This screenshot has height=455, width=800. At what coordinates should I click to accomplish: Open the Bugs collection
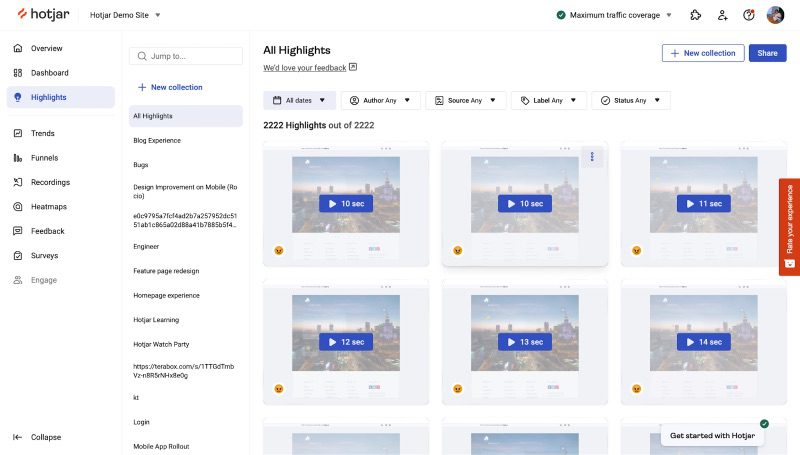(186, 165)
